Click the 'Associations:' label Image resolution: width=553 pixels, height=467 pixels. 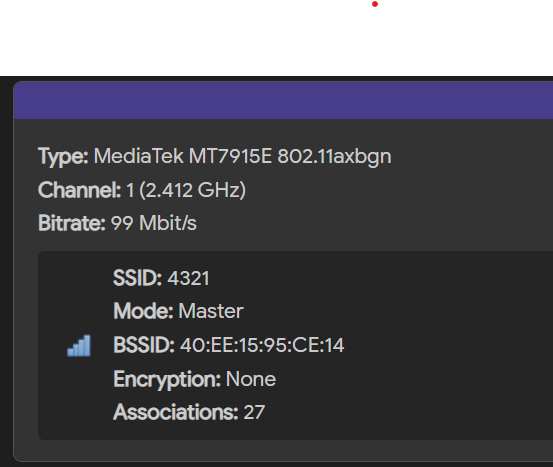[x=176, y=412]
